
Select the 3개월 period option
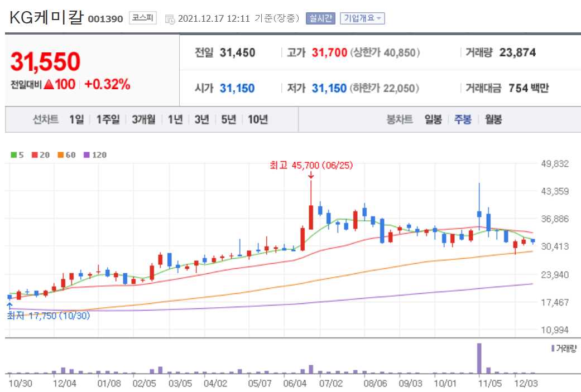144,119
